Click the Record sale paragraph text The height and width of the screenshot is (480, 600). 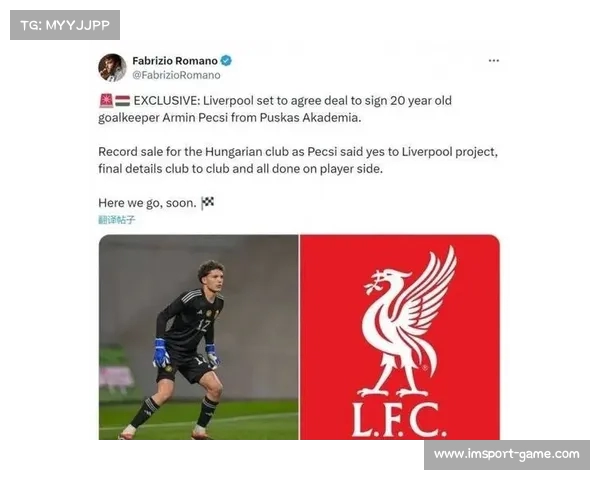(x=298, y=160)
